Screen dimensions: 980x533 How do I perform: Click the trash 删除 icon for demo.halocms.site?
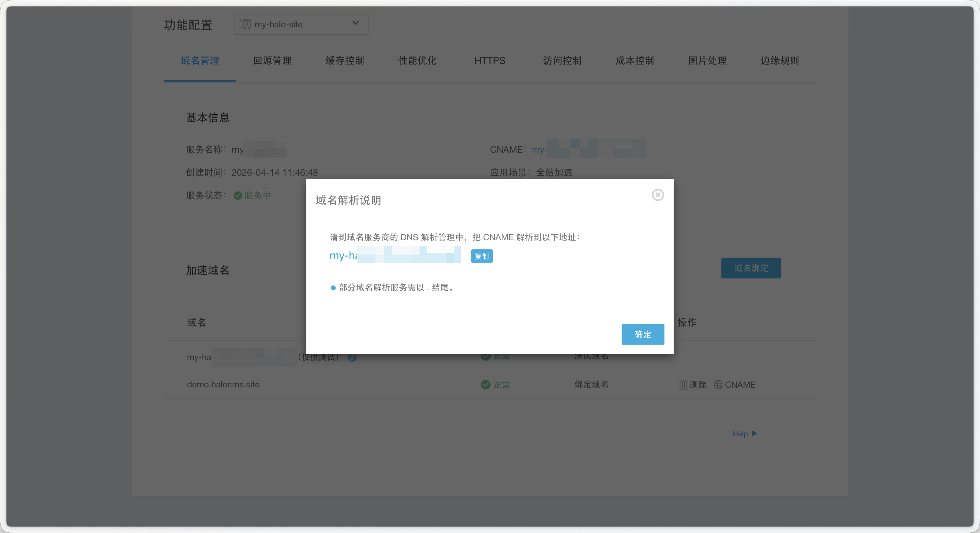pyautogui.click(x=683, y=385)
